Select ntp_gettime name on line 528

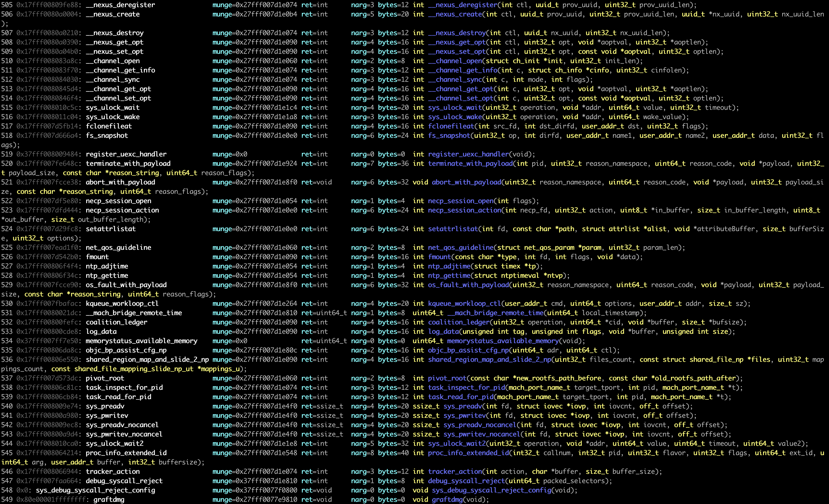(x=107, y=275)
